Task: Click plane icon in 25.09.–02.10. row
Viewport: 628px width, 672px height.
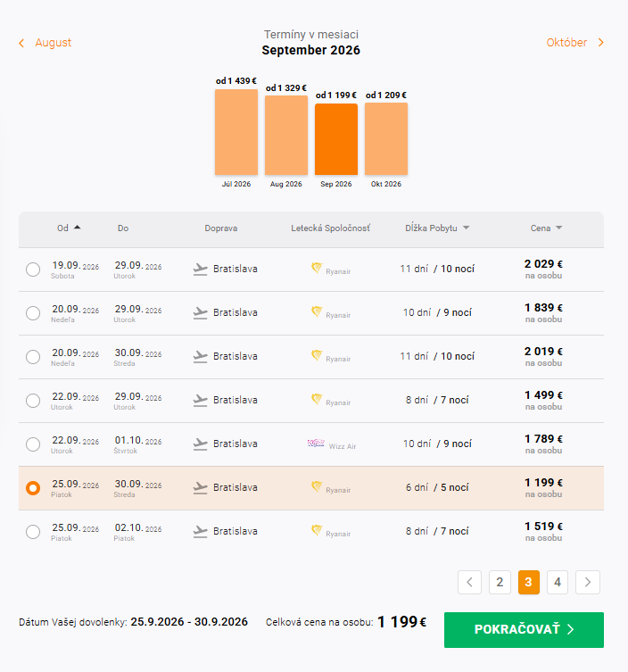Action: (x=200, y=531)
